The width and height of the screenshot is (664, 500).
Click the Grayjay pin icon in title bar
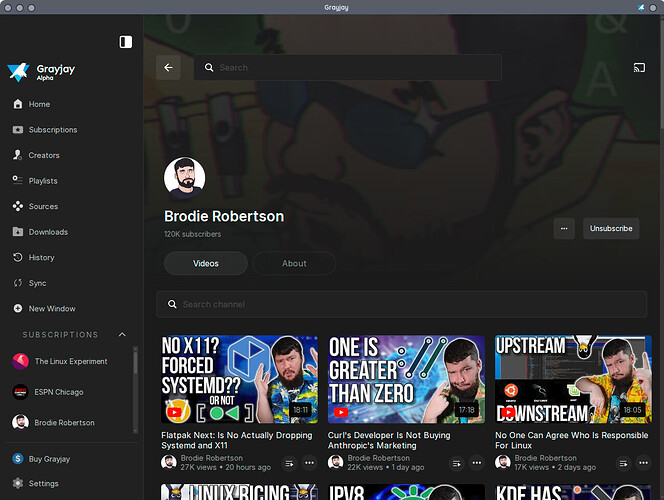click(x=641, y=8)
